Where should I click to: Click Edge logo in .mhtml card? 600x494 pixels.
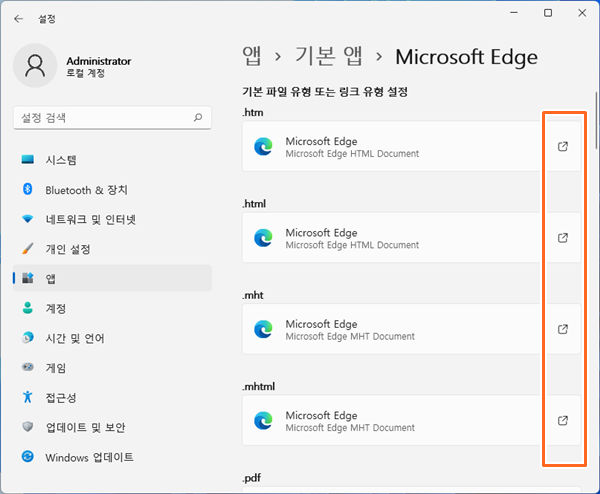pos(263,421)
